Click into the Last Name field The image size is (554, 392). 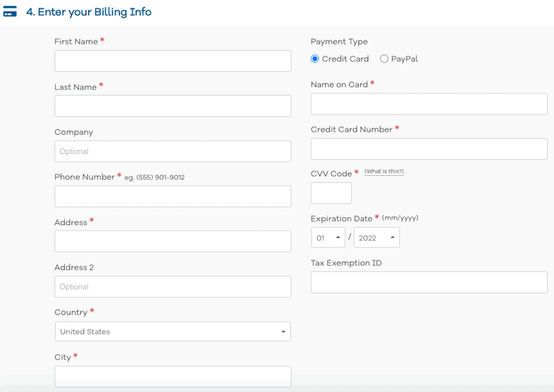pos(172,106)
